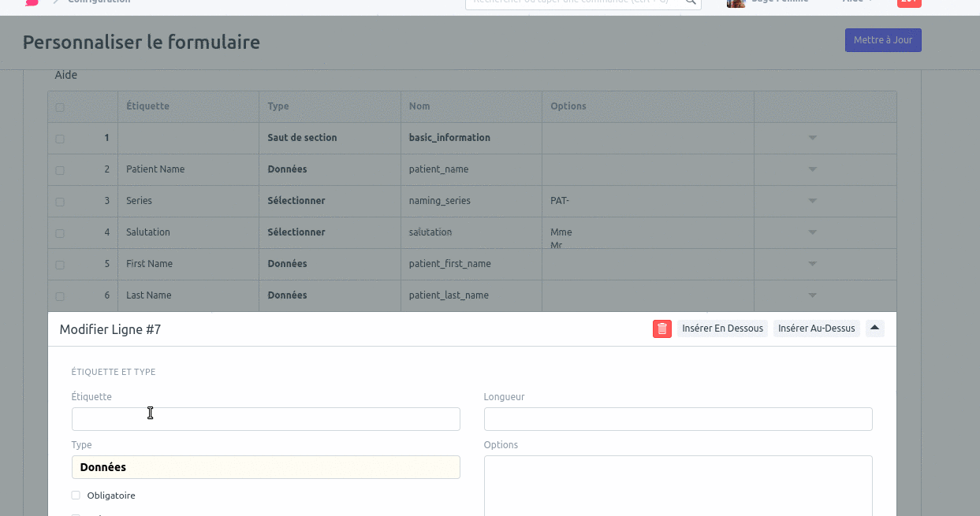
Task: Tick the checkbox for the Patient Name row
Action: click(x=60, y=169)
